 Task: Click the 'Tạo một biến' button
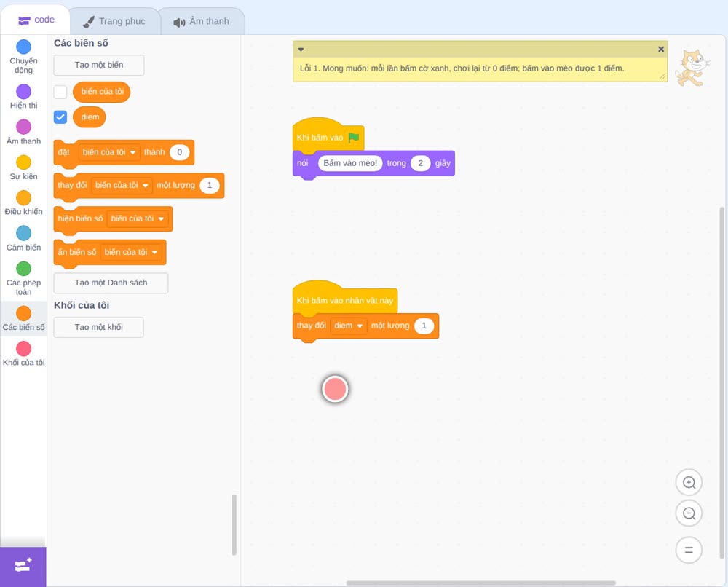[x=99, y=65]
